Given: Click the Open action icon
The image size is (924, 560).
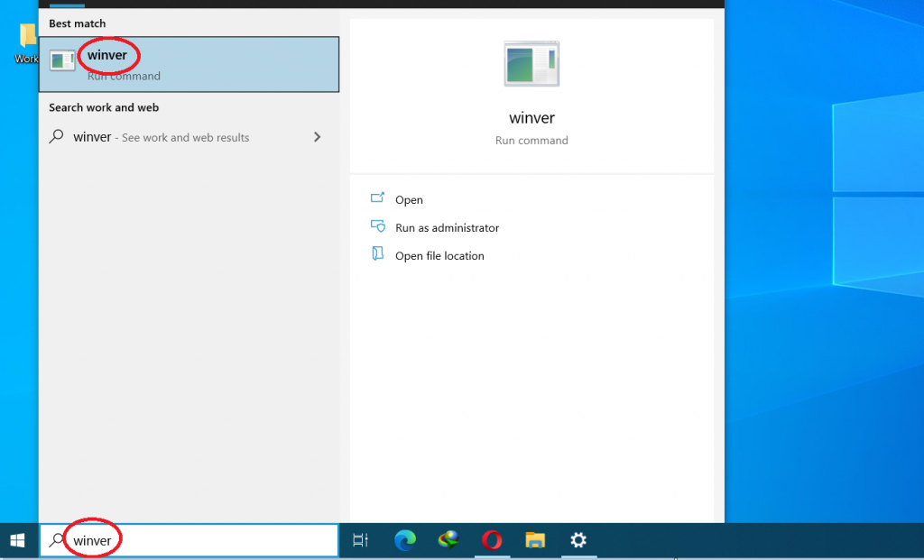Looking at the screenshot, I should (377, 197).
